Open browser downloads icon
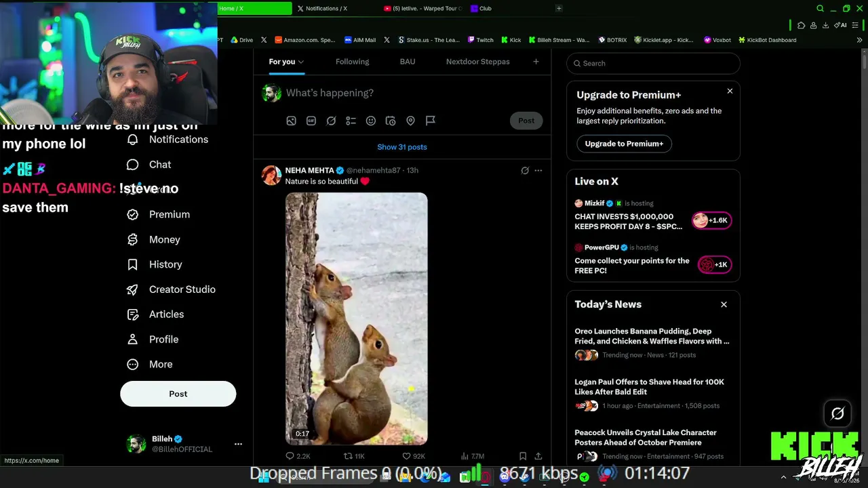Screen dimensions: 868x488 click(x=825, y=25)
